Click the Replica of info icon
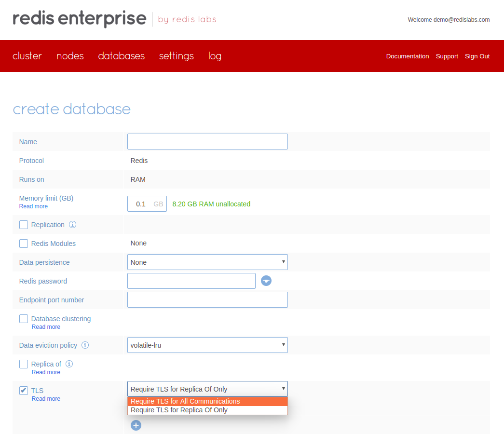504x434 pixels. coord(69,364)
